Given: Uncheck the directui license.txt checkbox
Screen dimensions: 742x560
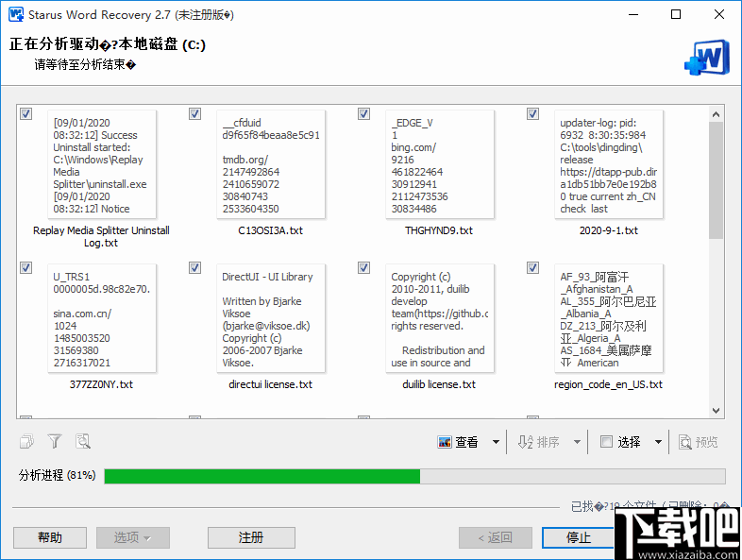Looking at the screenshot, I should tap(195, 267).
